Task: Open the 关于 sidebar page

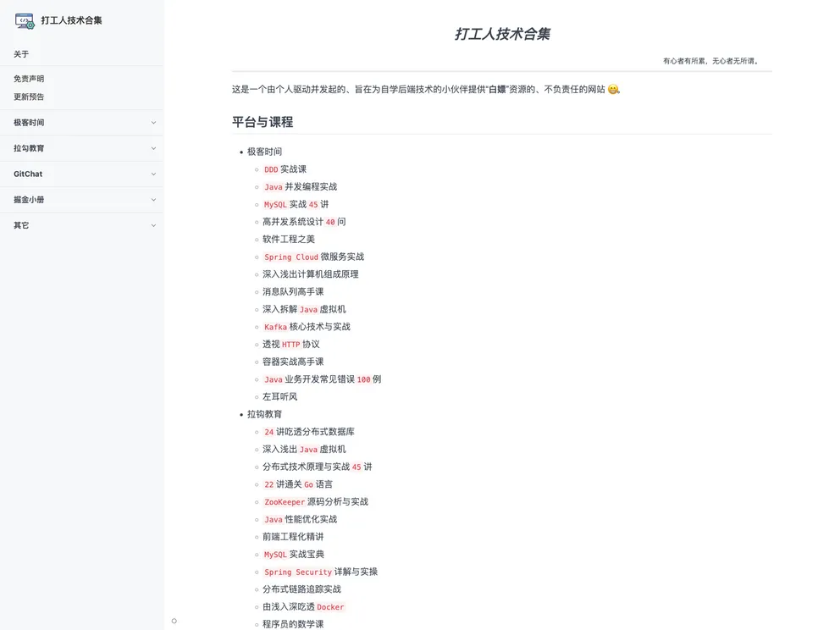Action: [21, 54]
